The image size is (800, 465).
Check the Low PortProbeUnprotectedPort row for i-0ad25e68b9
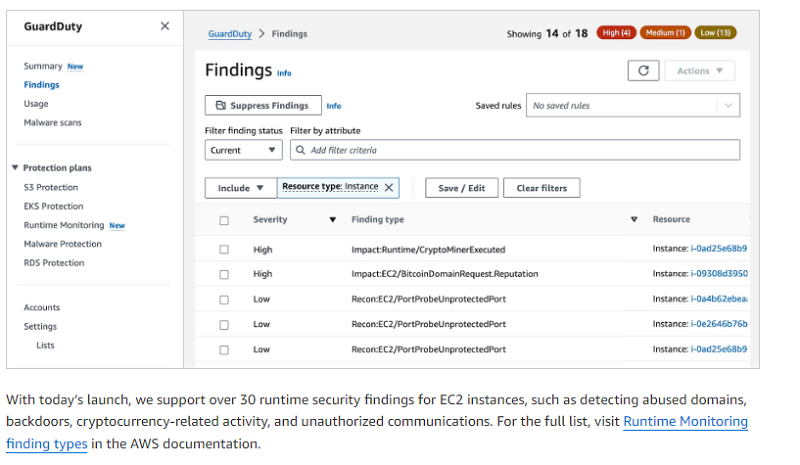(x=224, y=350)
